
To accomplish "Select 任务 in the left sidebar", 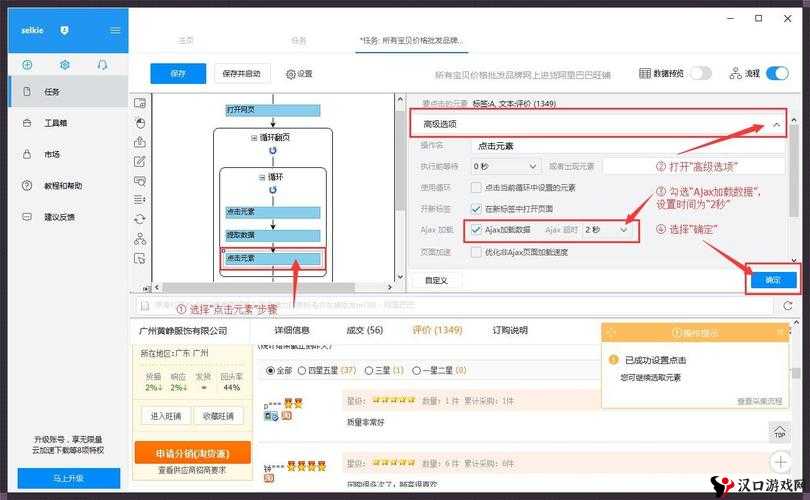I will 69,91.
